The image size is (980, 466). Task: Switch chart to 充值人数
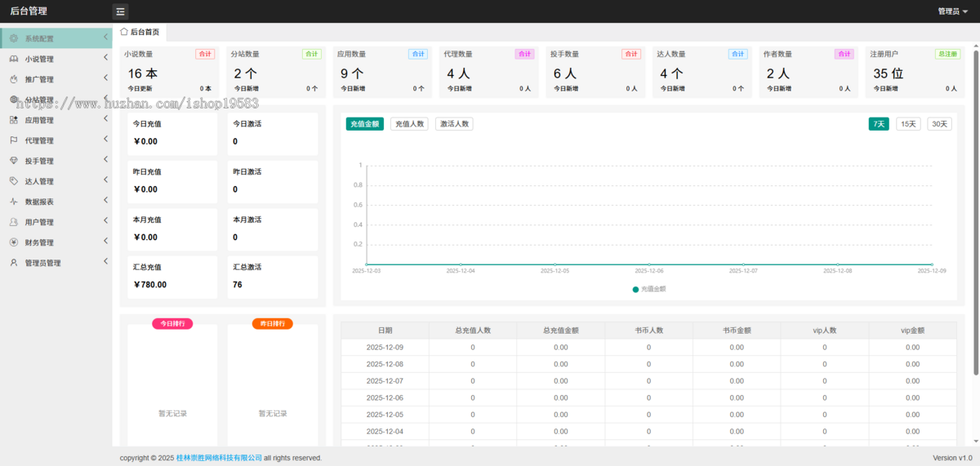(x=408, y=124)
